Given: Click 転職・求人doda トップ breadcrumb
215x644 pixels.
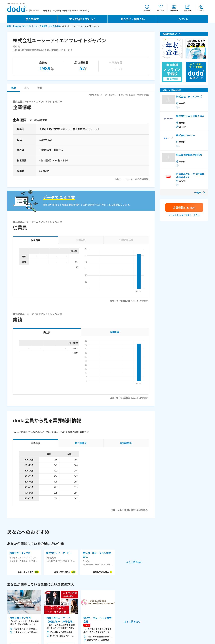Looking at the screenshot, I should pyautogui.click(x=22, y=26).
